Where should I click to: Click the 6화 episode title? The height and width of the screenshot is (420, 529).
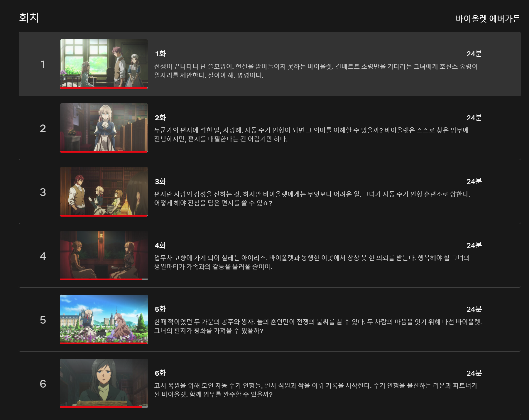tap(160, 373)
